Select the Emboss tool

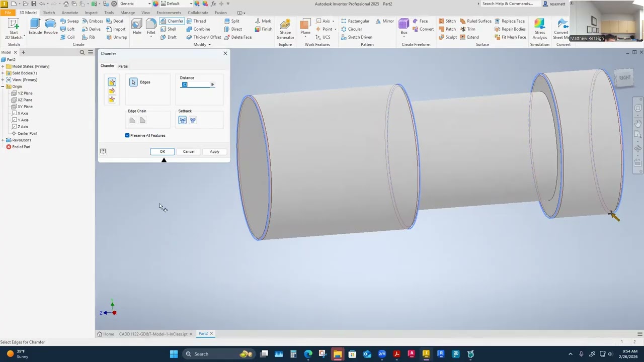(x=92, y=21)
